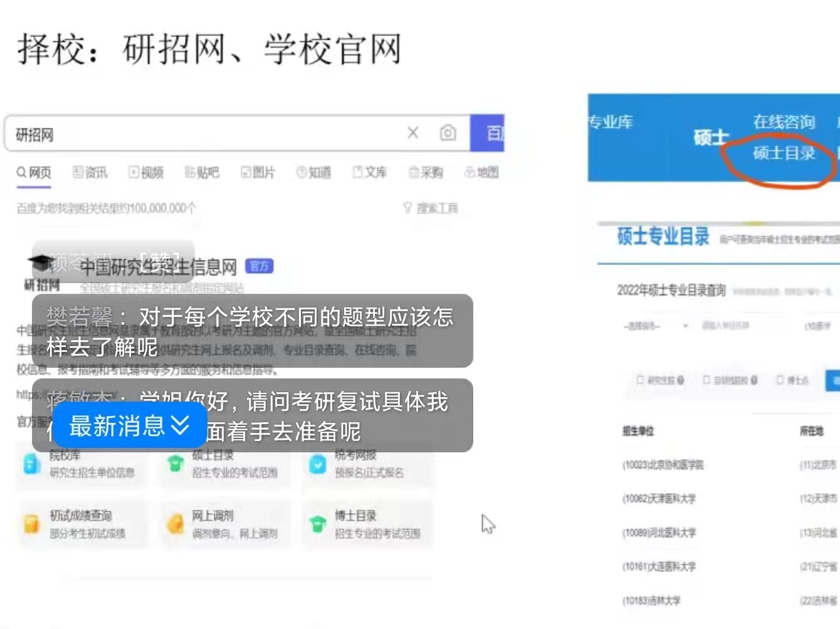Open camera image search in Baidu search bar
The width and height of the screenshot is (840, 629).
click(x=448, y=133)
